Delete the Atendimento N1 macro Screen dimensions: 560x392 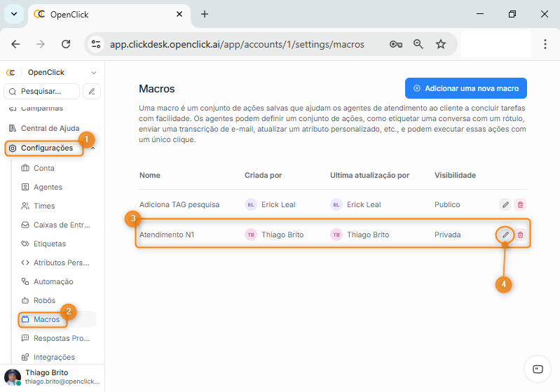[x=520, y=234]
